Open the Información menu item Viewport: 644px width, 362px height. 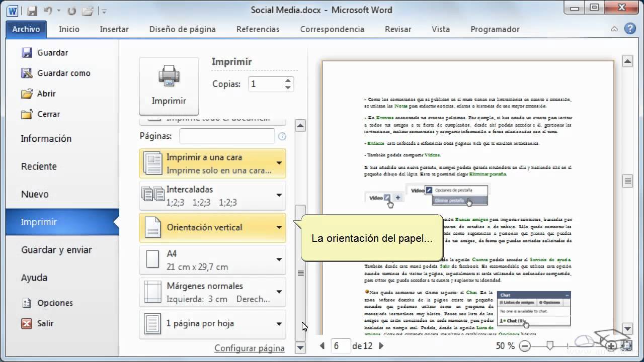[46, 138]
